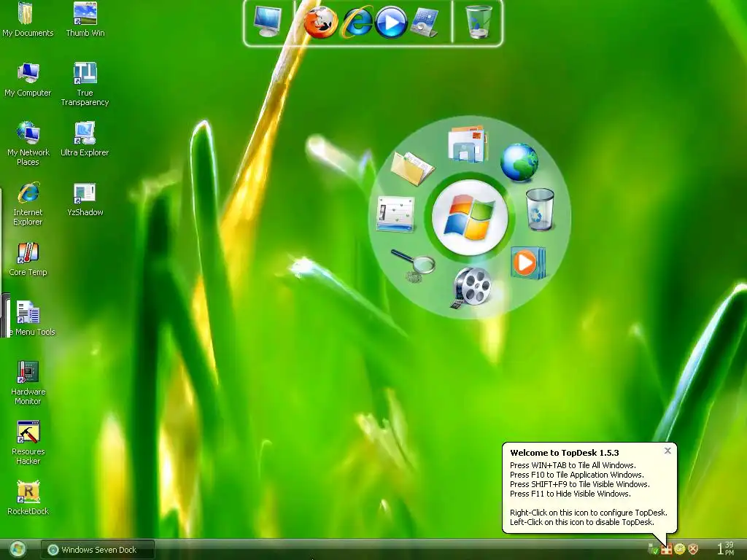Launch the Ultra Explorer shortcut
This screenshot has height=560, width=747.
click(x=85, y=139)
